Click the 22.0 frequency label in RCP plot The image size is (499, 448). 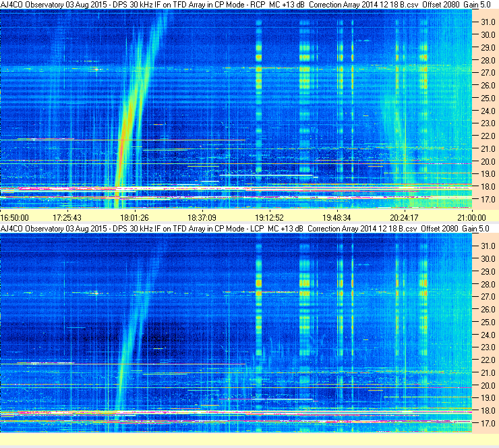[488, 136]
